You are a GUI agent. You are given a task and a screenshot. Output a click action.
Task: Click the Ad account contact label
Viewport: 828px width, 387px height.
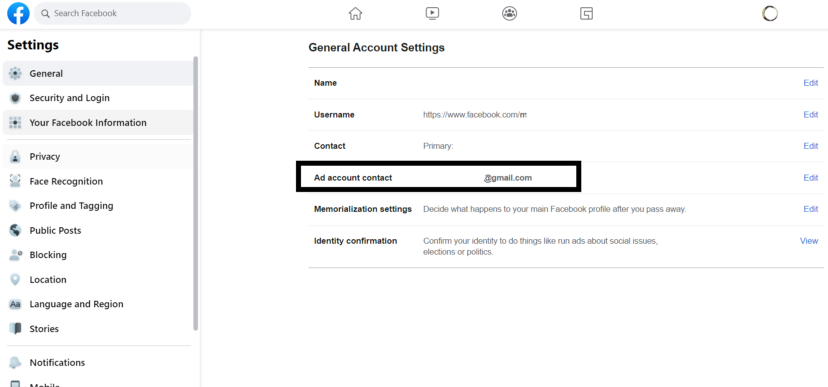click(353, 178)
